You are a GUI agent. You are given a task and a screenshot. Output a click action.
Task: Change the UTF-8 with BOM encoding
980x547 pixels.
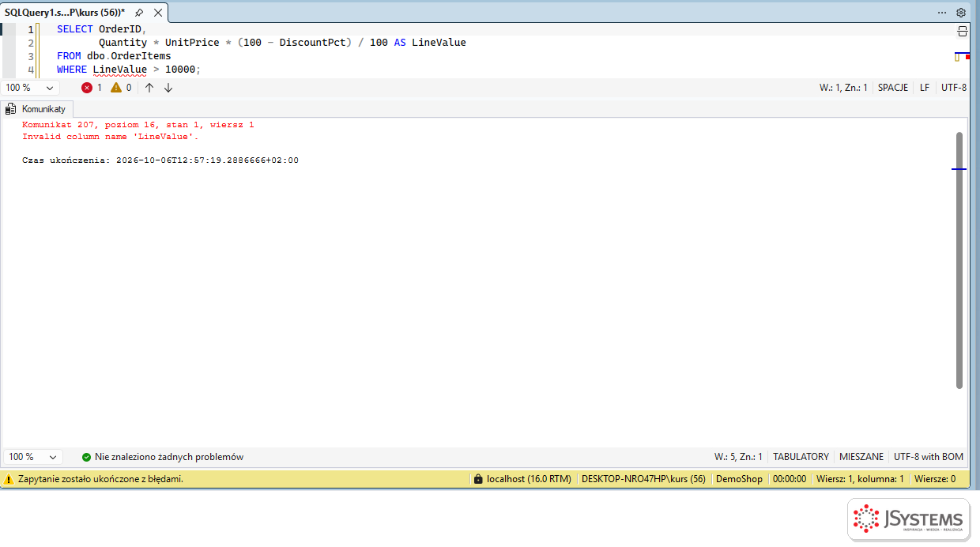tap(929, 457)
